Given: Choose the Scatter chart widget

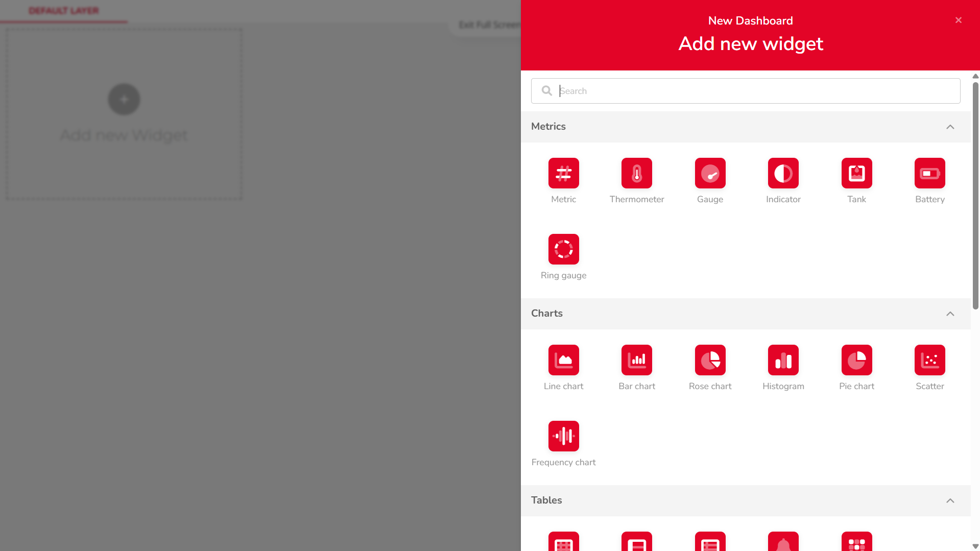Looking at the screenshot, I should [x=929, y=360].
